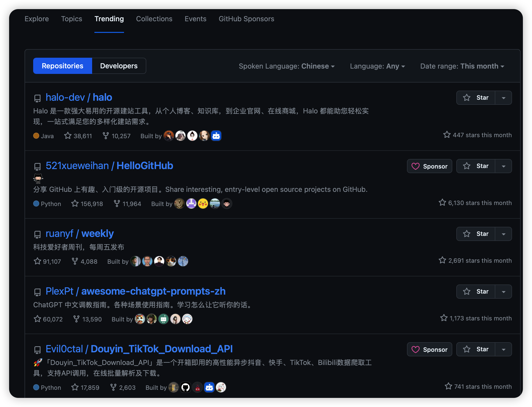Expand the star list dropdown for HelloGitHub
Viewport: 532px width, 407px height.
[x=503, y=166]
